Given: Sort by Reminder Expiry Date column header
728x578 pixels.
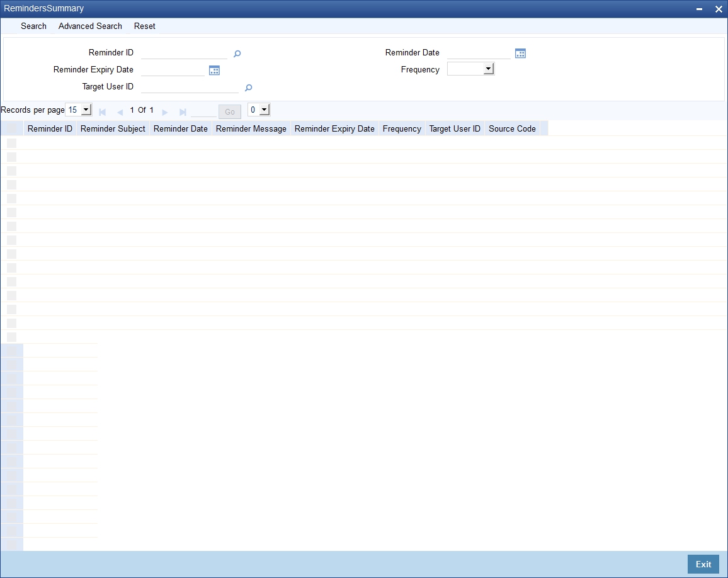Looking at the screenshot, I should (335, 128).
